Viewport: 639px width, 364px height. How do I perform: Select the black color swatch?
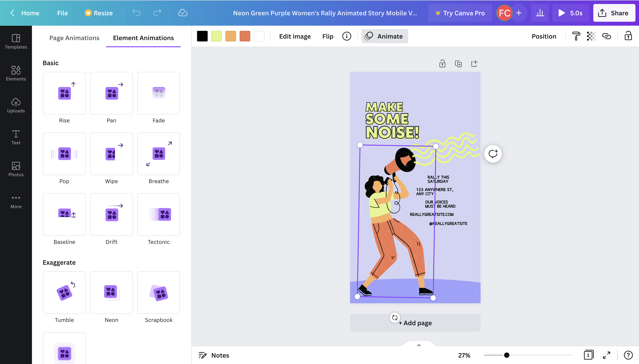coord(202,36)
